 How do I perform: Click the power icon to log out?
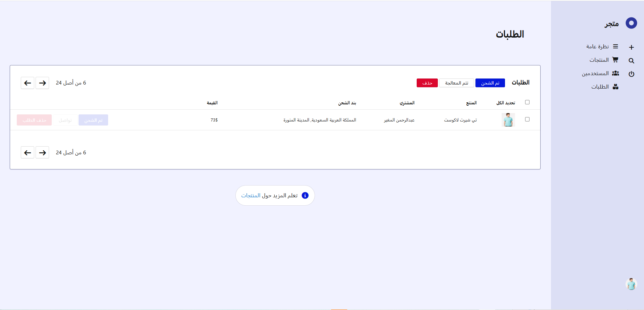[631, 74]
